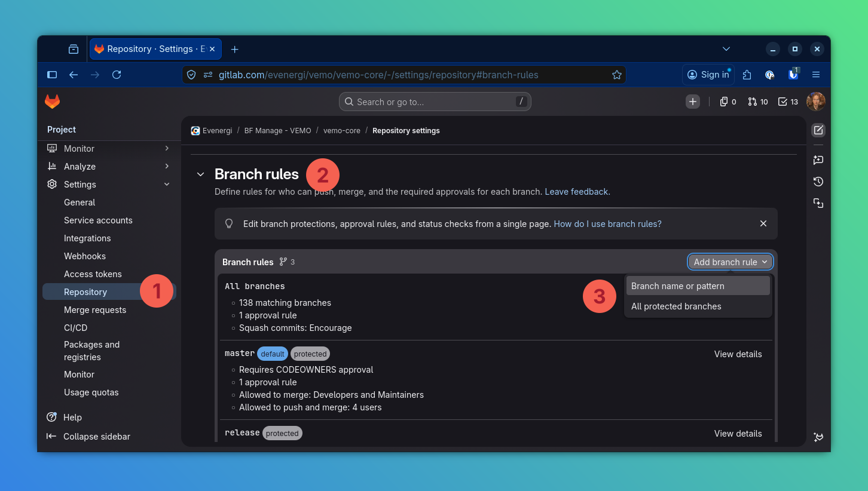Click the GitLab fox logo
The height and width of the screenshot is (491, 868).
click(x=53, y=102)
